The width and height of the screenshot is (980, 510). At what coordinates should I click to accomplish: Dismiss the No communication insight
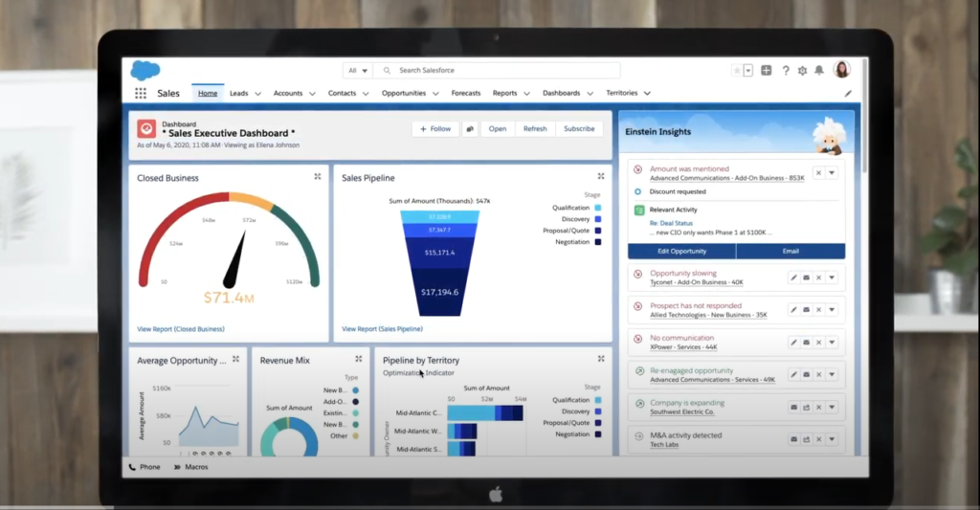point(819,342)
